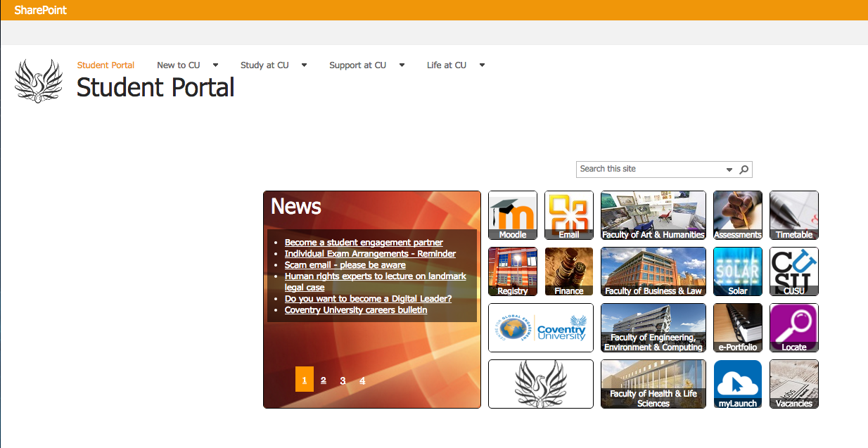The height and width of the screenshot is (448, 868).
Task: Open 'Do you want to become a Digital Leader?' link
Action: coord(368,299)
